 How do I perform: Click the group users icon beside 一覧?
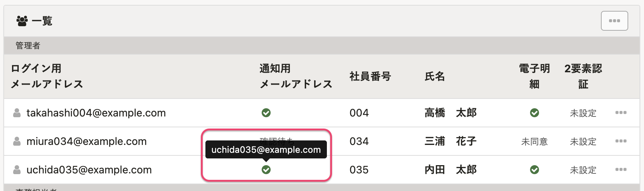tap(22, 21)
